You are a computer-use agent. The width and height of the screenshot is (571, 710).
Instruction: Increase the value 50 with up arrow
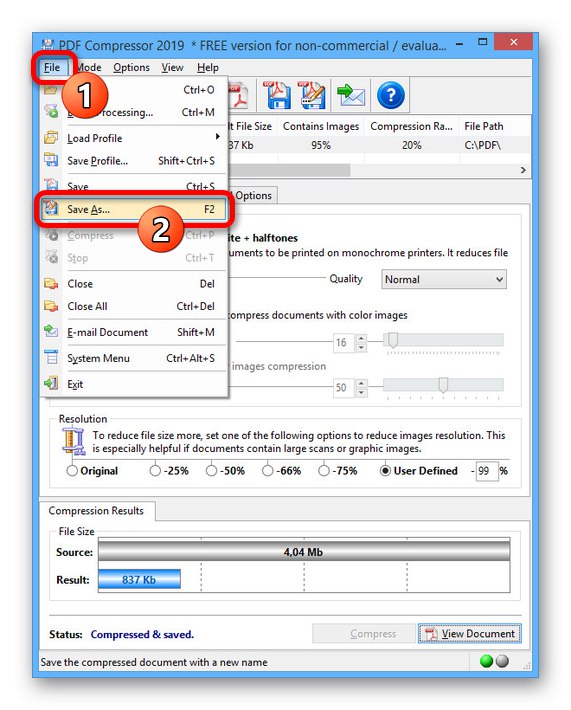point(361,383)
